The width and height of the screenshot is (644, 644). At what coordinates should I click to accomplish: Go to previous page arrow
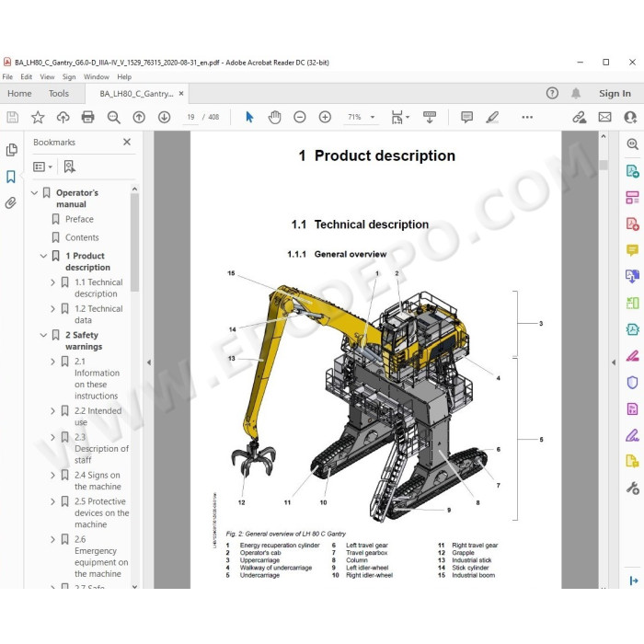coord(139,118)
